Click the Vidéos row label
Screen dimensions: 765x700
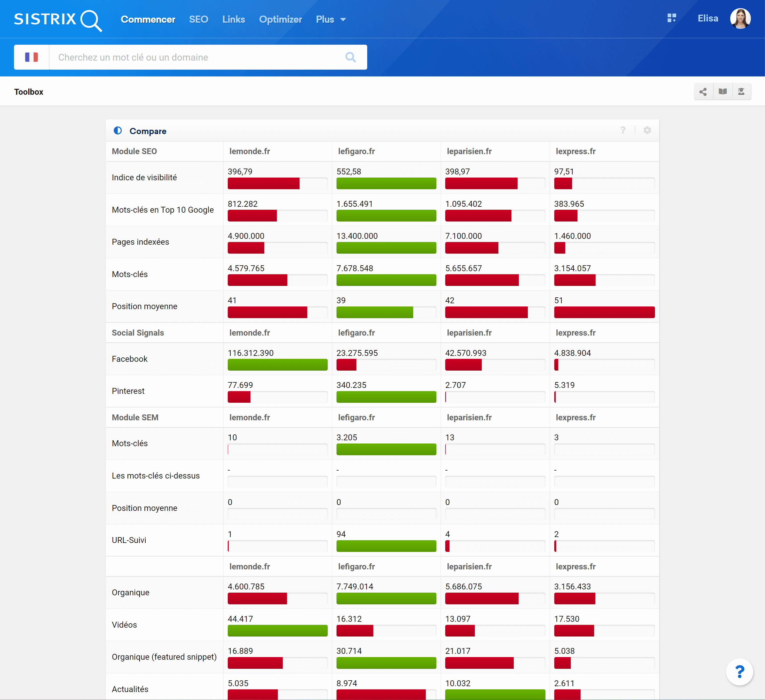124,625
